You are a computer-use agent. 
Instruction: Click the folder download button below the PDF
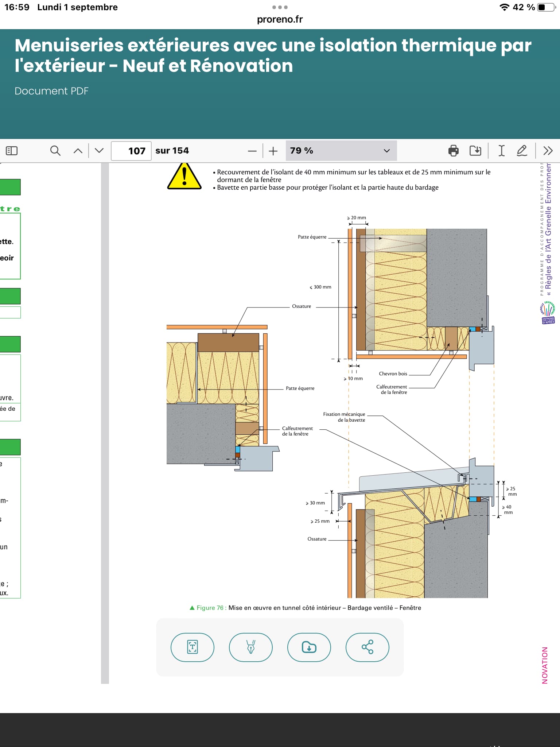pyautogui.click(x=309, y=647)
